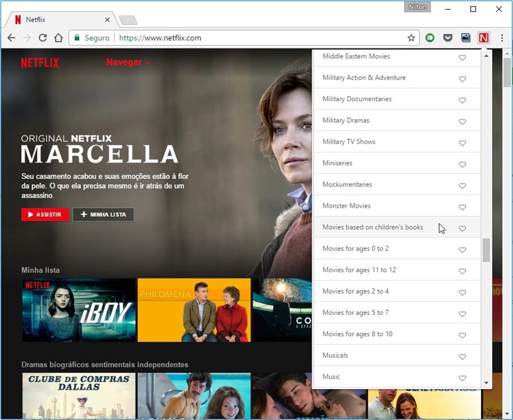The width and height of the screenshot is (513, 420).
Task: Toggle heart for the Music category
Action: tap(462, 378)
